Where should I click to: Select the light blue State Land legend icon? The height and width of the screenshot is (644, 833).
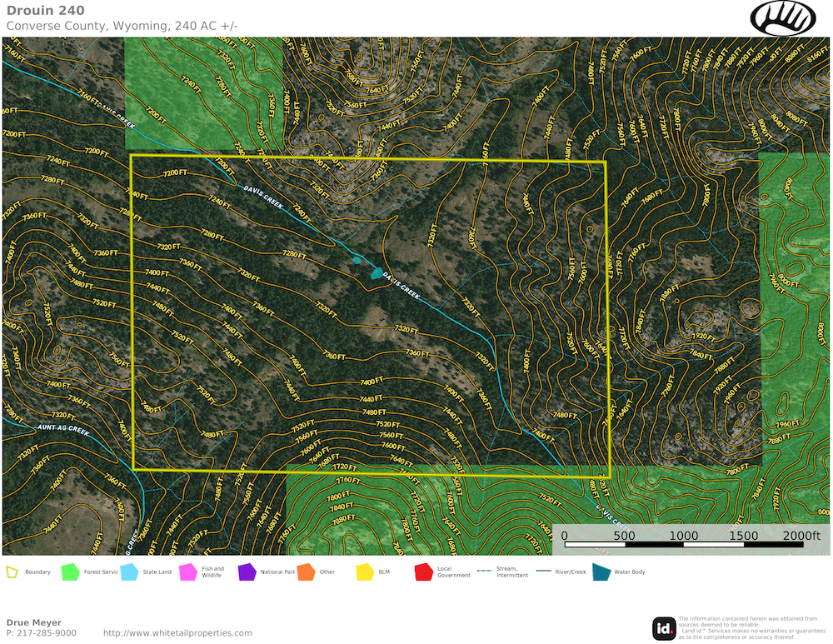(129, 572)
